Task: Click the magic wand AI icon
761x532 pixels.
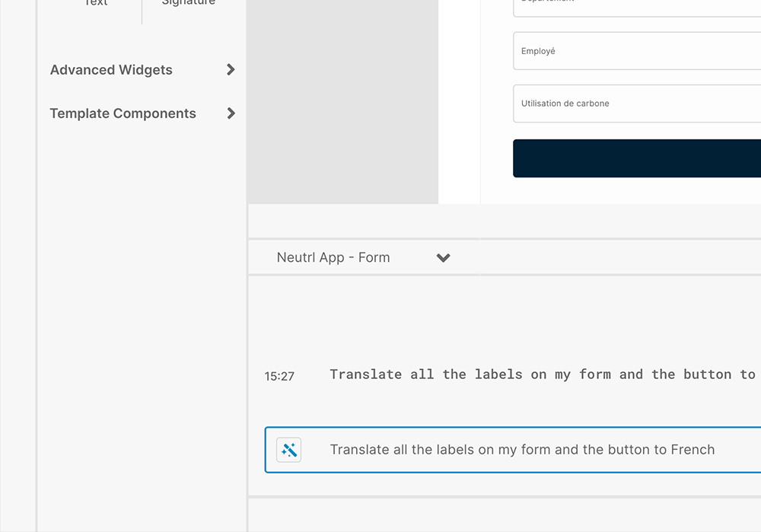Action: [288, 450]
